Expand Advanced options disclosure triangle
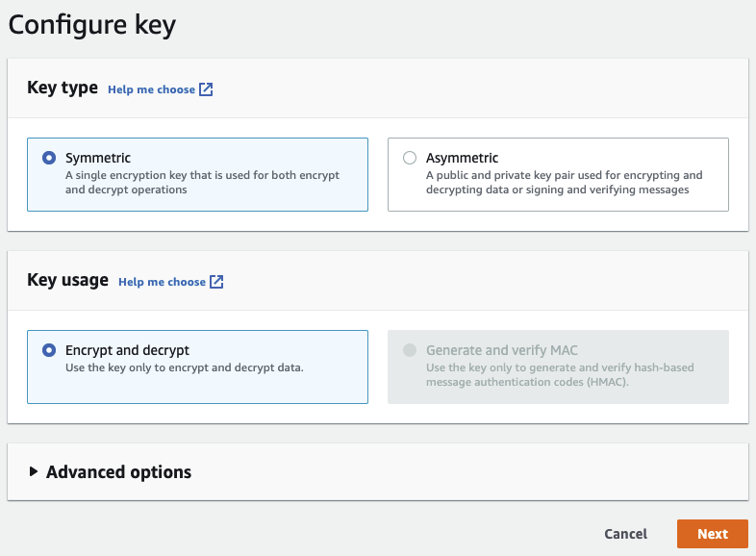Image resolution: width=756 pixels, height=556 pixels. click(x=34, y=472)
